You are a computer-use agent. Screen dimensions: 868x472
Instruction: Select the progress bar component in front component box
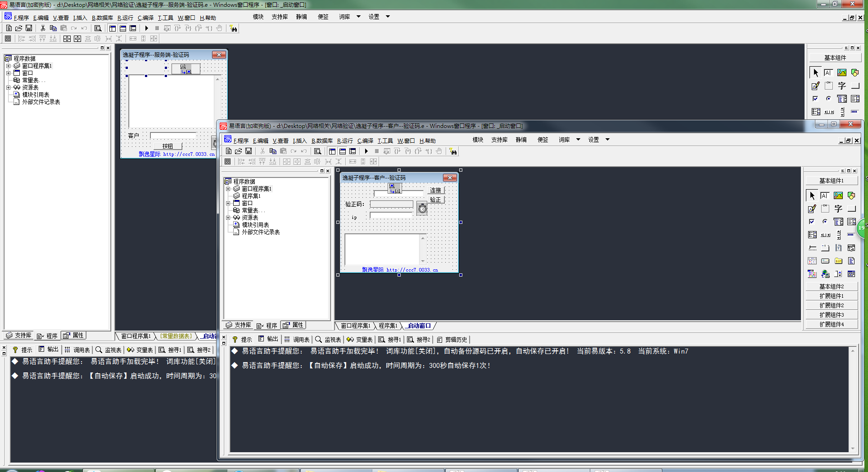tap(851, 235)
